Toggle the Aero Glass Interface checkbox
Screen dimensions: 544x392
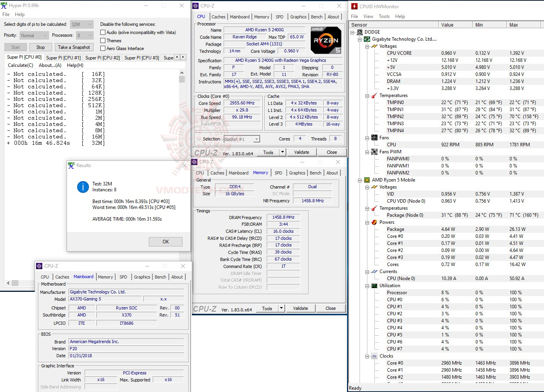(x=103, y=48)
